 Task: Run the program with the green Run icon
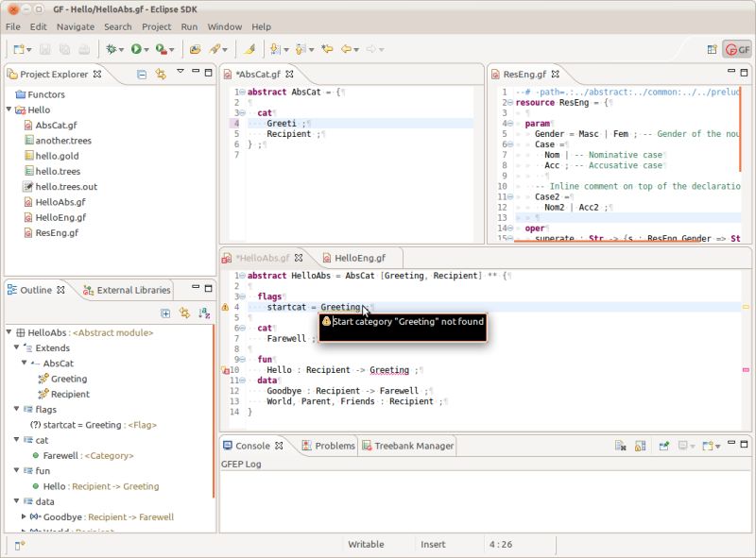(136, 50)
